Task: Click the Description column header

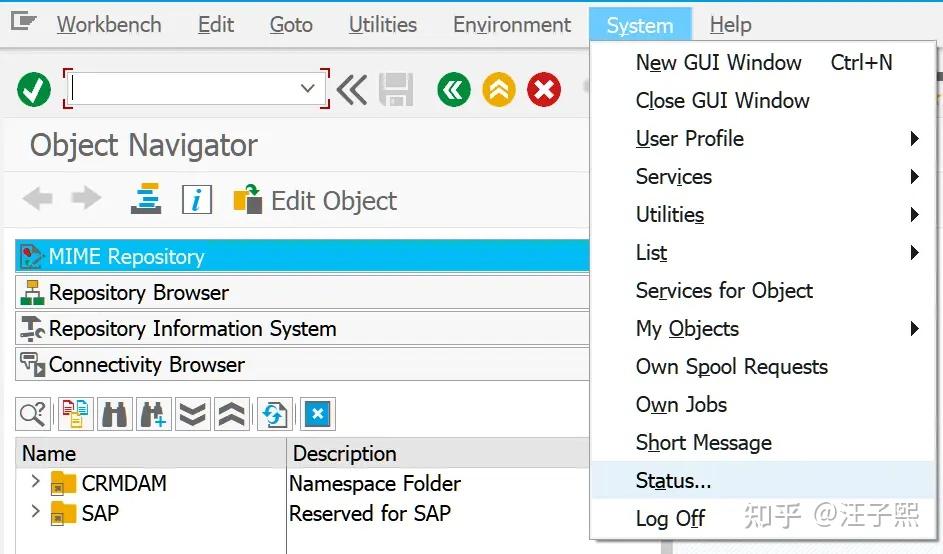Action: click(x=438, y=454)
